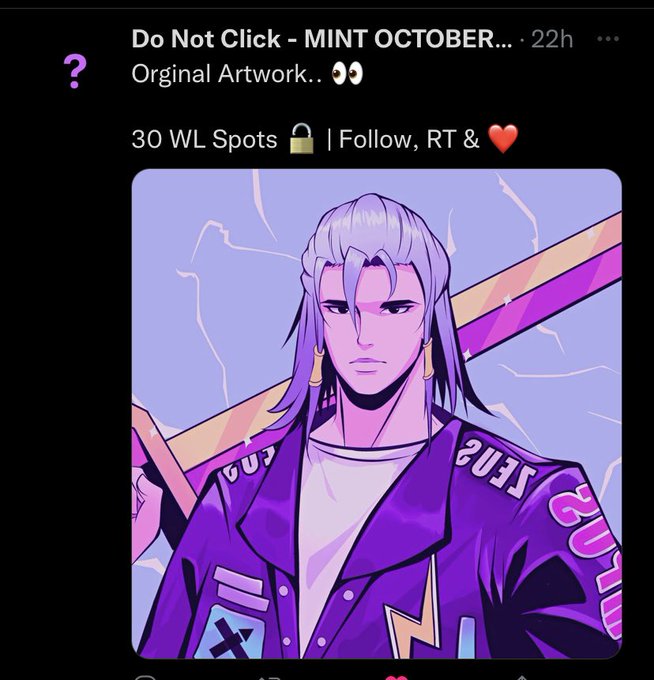Select the 'Orginal Artwork..' tweet text
Image resolution: width=654 pixels, height=680 pixels.
(226, 74)
